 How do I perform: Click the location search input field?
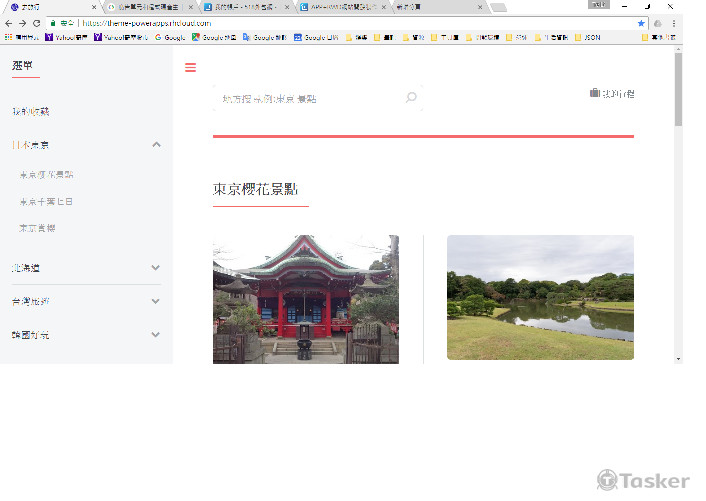305,98
